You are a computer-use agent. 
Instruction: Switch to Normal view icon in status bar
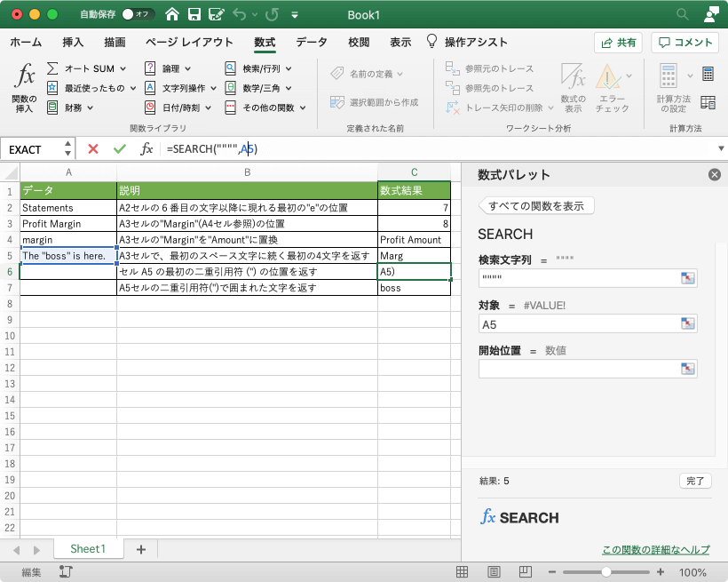[x=462, y=571]
